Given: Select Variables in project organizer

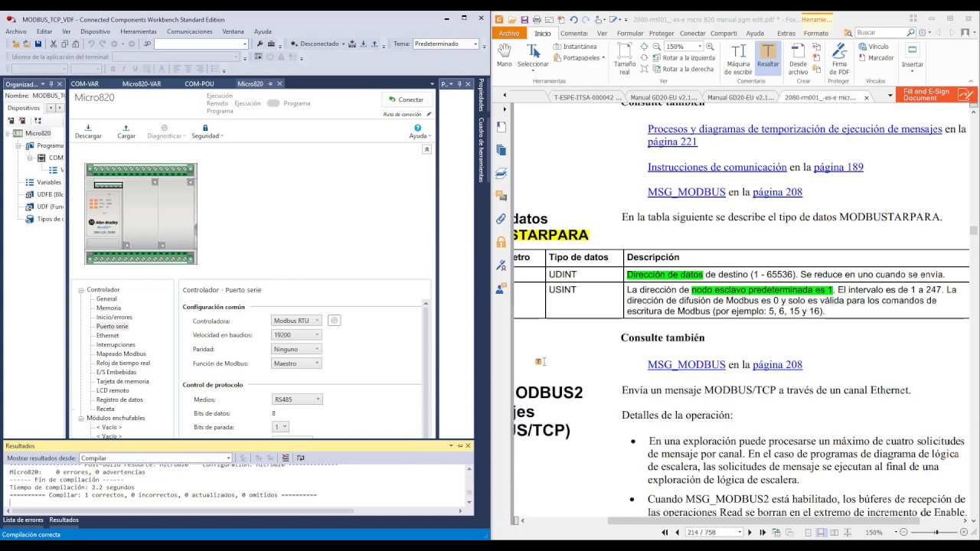Looking at the screenshot, I should click(49, 182).
